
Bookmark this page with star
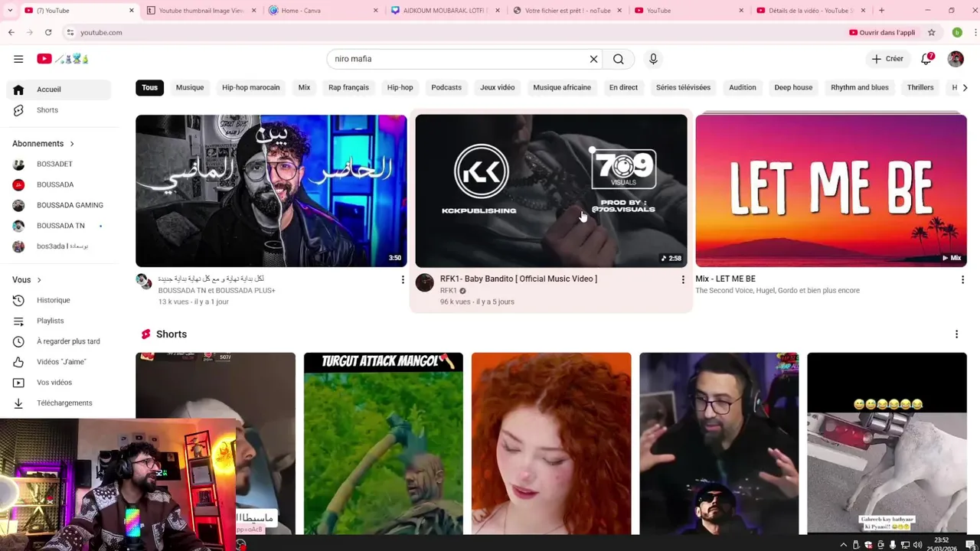932,32
